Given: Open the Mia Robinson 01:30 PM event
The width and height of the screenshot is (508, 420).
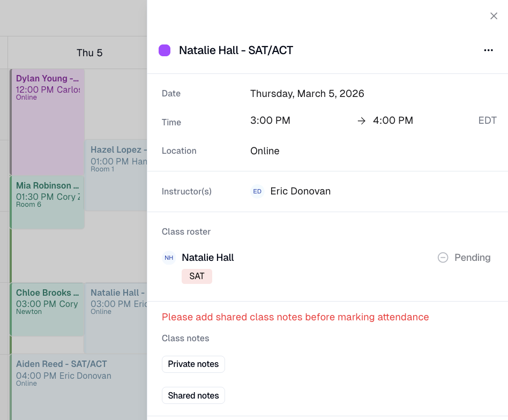Looking at the screenshot, I should coord(48,202).
